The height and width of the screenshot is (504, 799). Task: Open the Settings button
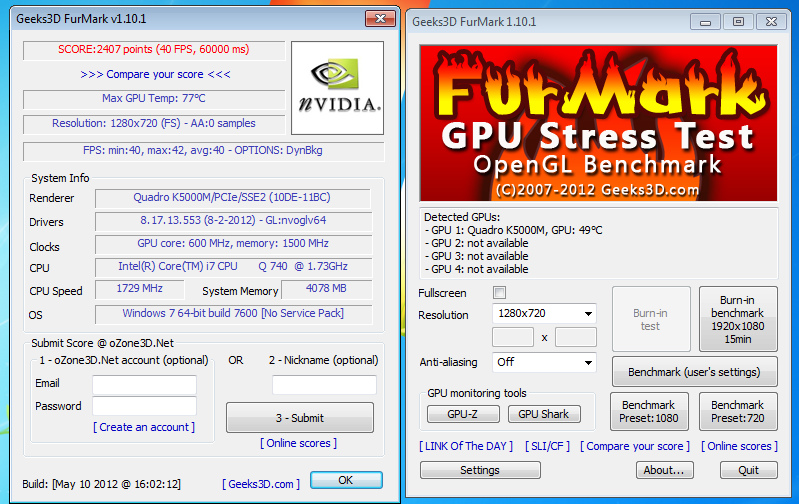(x=480, y=470)
